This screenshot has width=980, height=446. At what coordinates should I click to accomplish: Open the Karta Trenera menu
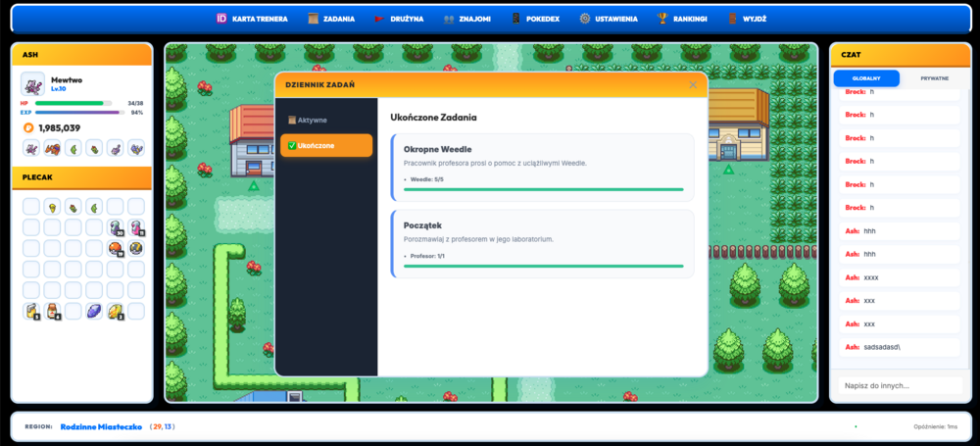(252, 19)
